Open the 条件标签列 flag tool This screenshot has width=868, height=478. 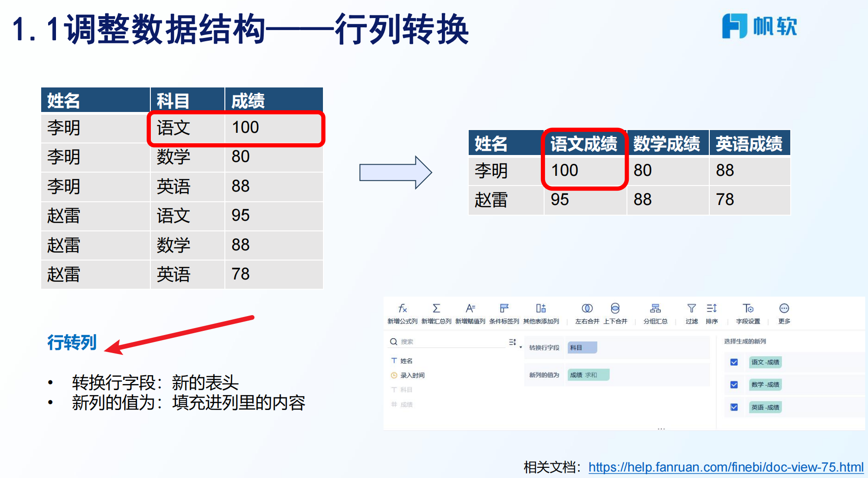[x=504, y=313]
